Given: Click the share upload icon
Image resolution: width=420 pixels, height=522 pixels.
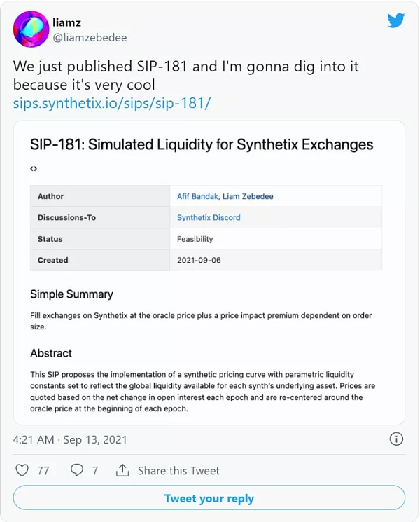Looking at the screenshot, I should pos(122,470).
